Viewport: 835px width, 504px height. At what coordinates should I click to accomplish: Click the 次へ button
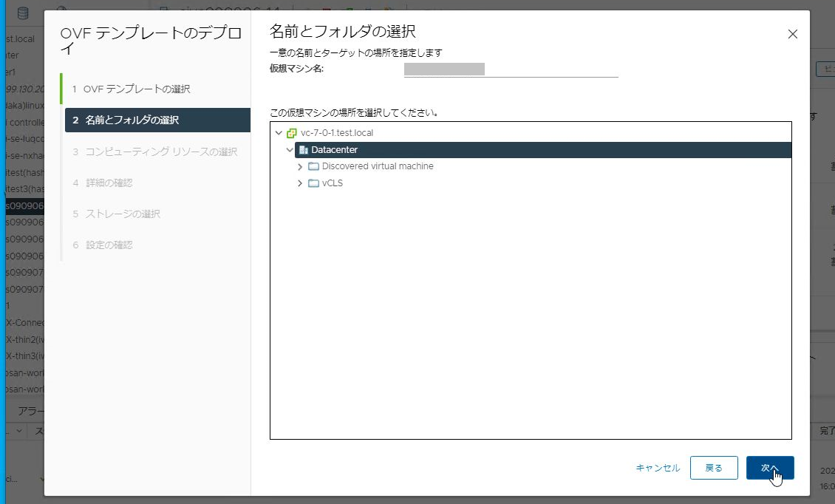[770, 468]
